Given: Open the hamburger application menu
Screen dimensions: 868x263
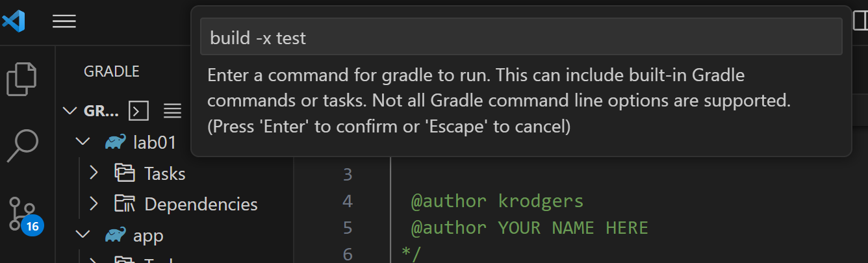Looking at the screenshot, I should tap(64, 21).
